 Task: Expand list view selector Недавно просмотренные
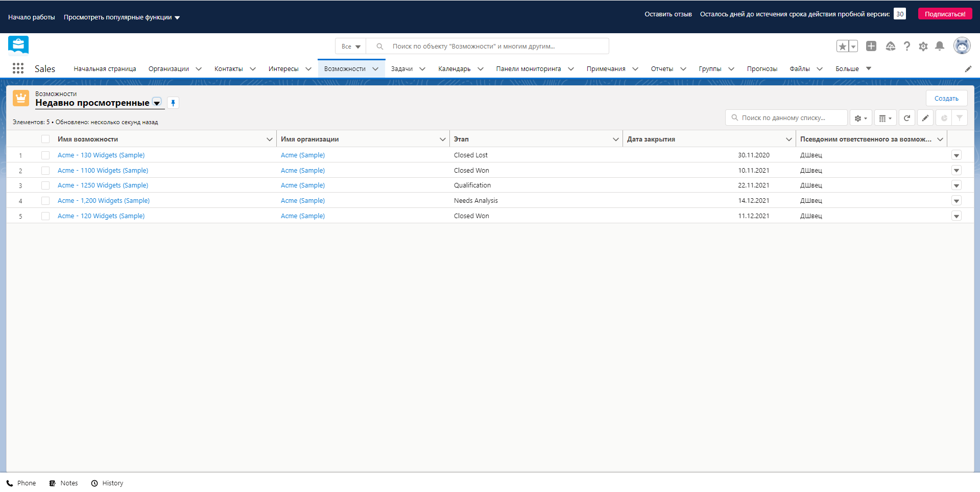(x=157, y=103)
